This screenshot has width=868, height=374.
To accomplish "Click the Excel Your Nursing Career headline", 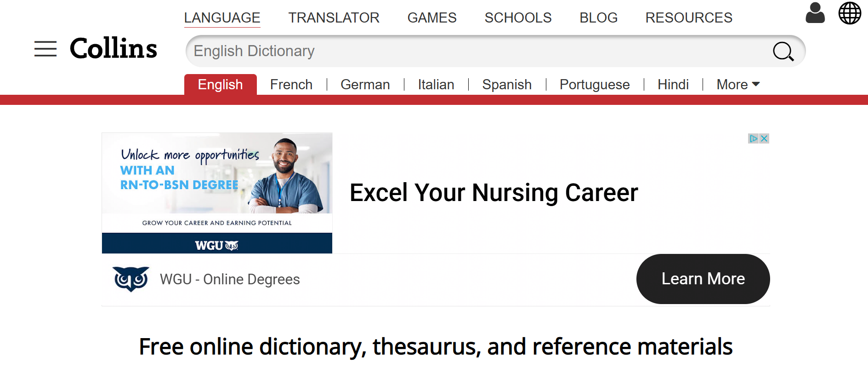I will point(494,193).
